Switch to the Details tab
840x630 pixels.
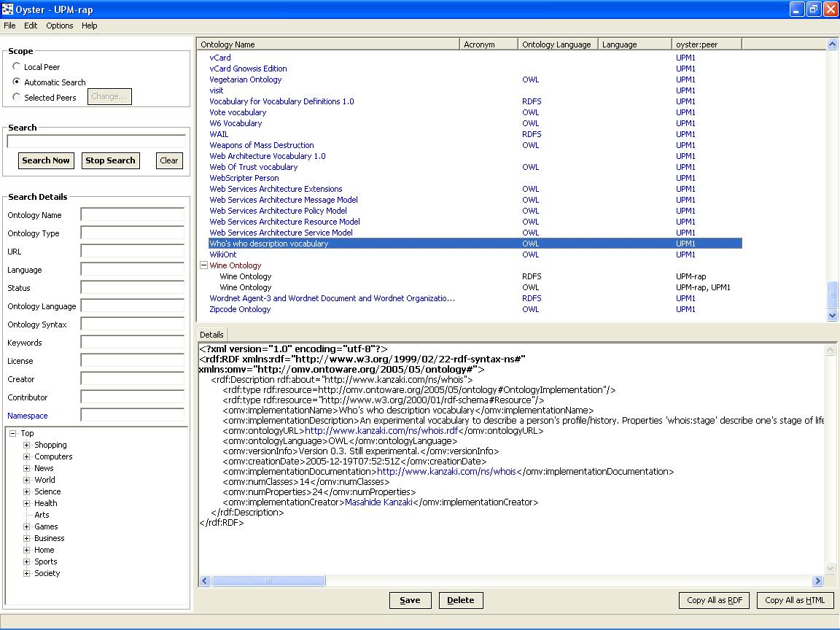tap(211, 335)
